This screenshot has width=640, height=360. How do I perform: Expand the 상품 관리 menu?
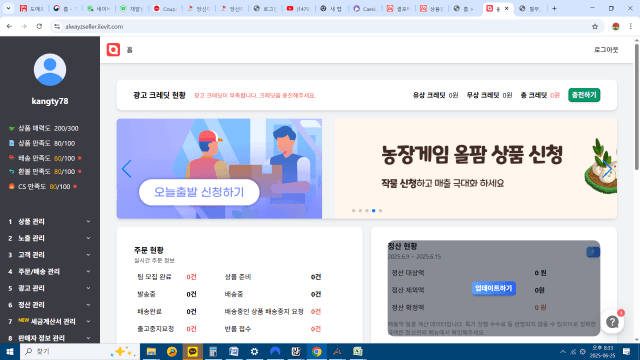pyautogui.click(x=50, y=222)
